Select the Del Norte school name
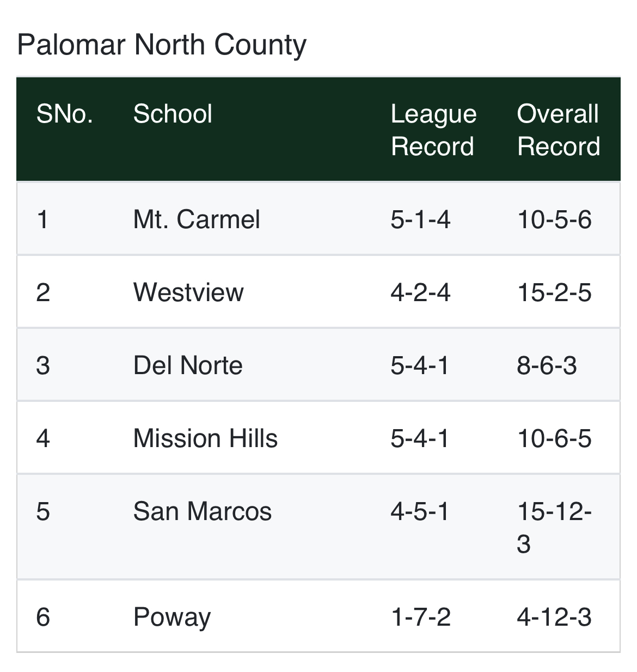Screen dimensions: 637x672 [188, 365]
